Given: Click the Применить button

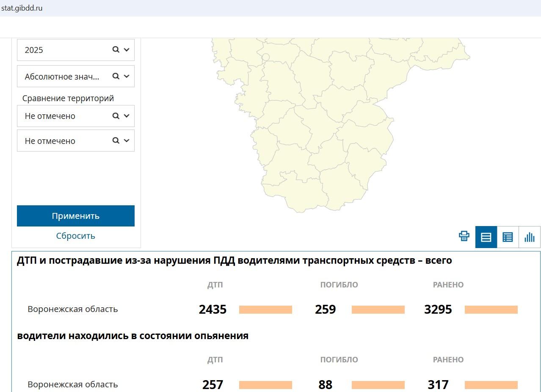Looking at the screenshot, I should 76,216.
